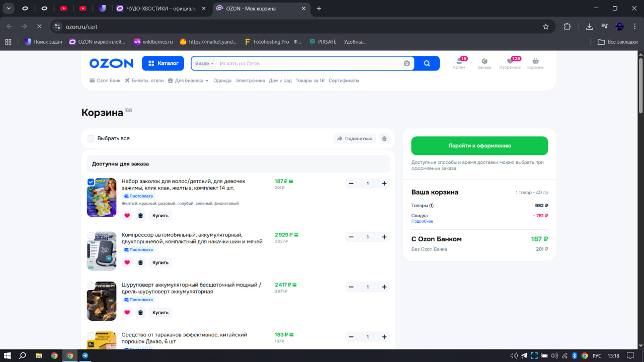Click the camera image search icon
Image resolution: width=644 pixels, height=362 pixels.
click(x=407, y=63)
